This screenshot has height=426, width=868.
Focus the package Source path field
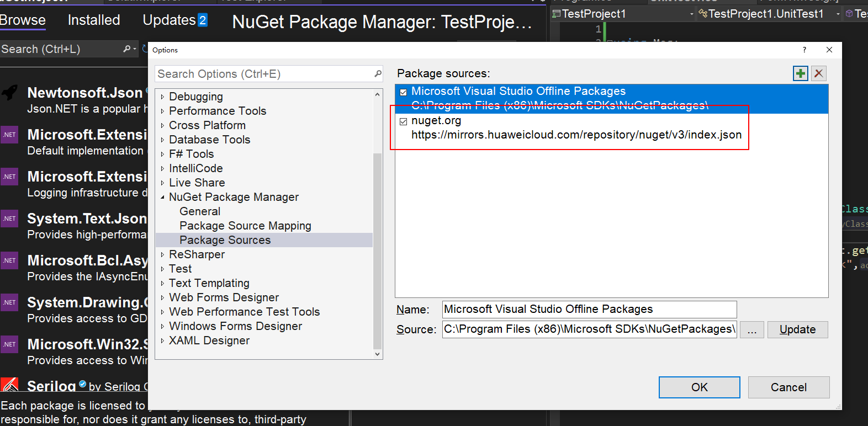[590, 329]
